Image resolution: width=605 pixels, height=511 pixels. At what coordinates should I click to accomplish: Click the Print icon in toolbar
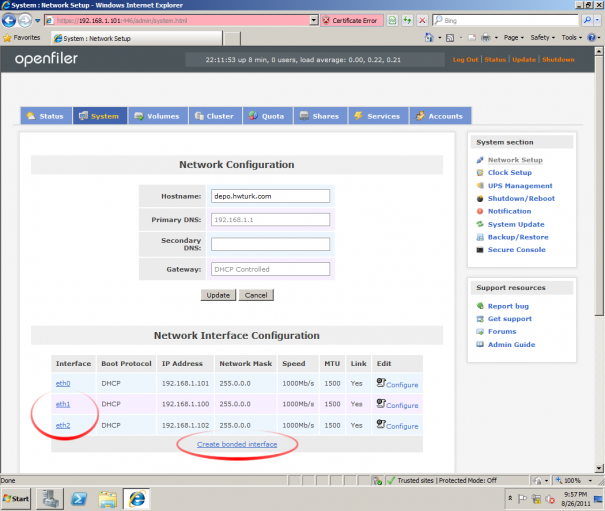[486, 37]
